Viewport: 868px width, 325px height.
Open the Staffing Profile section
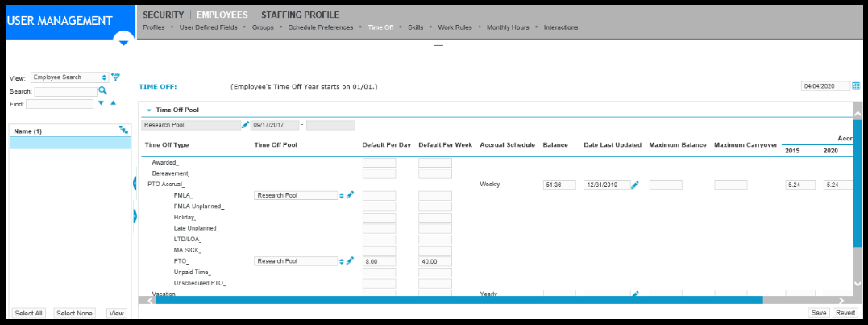point(301,15)
